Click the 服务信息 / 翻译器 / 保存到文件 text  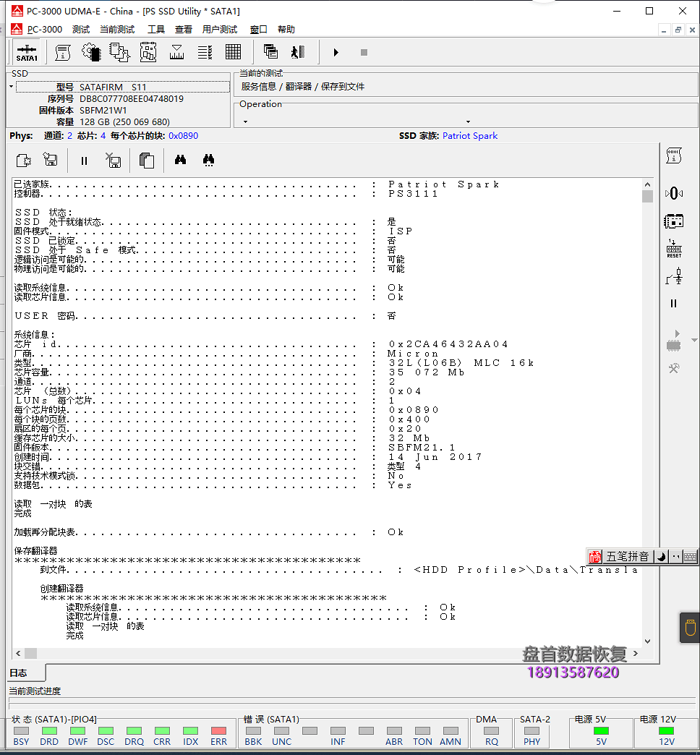point(303,87)
